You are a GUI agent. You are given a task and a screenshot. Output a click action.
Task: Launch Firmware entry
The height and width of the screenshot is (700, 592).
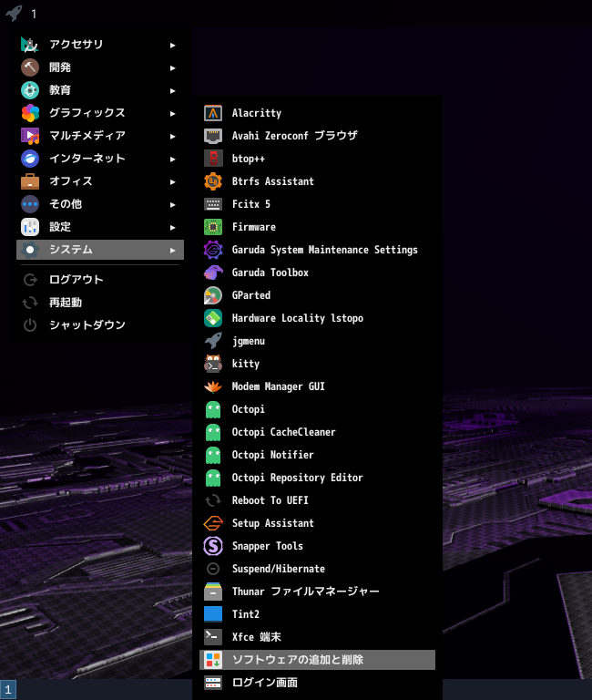(x=317, y=227)
